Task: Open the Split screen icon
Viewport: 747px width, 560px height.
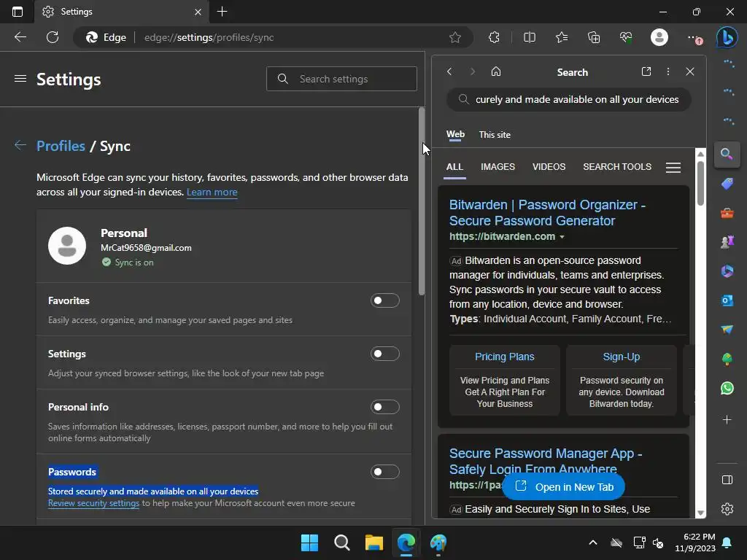Action: coord(530,37)
